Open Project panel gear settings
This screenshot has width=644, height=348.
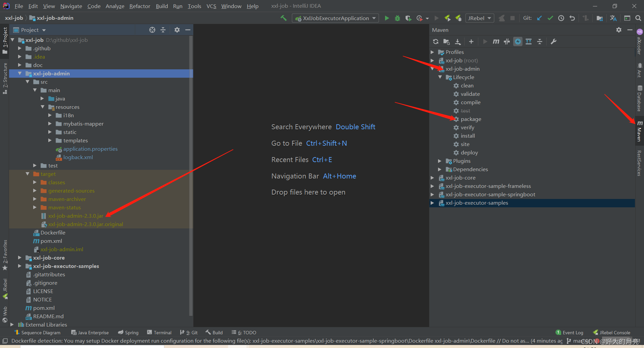177,30
